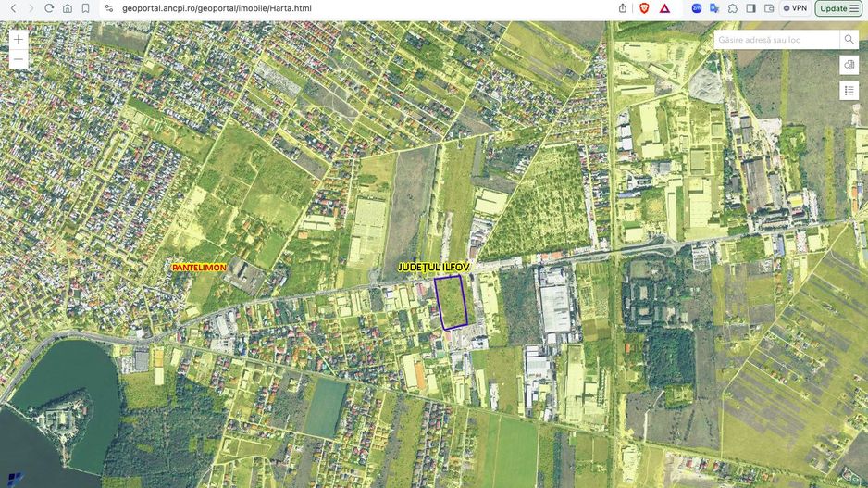Open the Google Translate extension icon
This screenshot has width=868, height=488.
click(714, 8)
